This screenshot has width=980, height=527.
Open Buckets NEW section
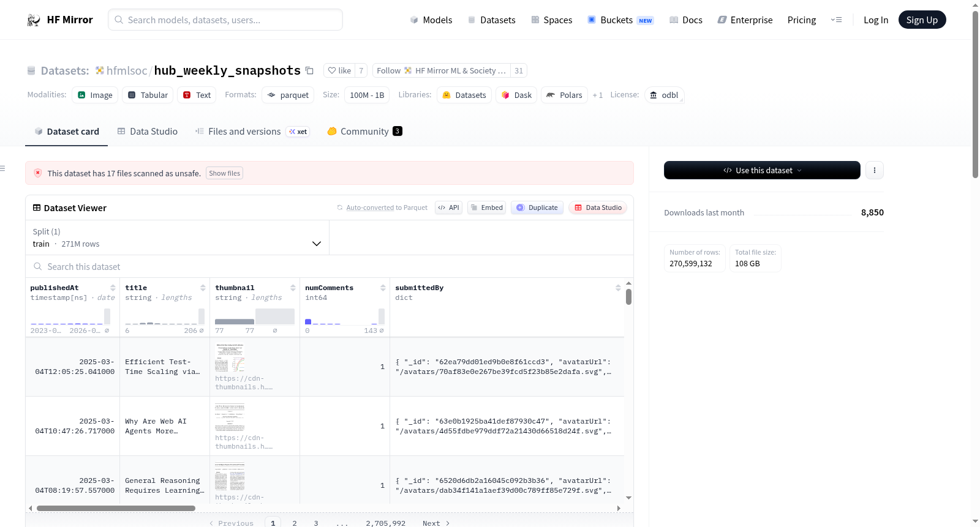(x=620, y=20)
